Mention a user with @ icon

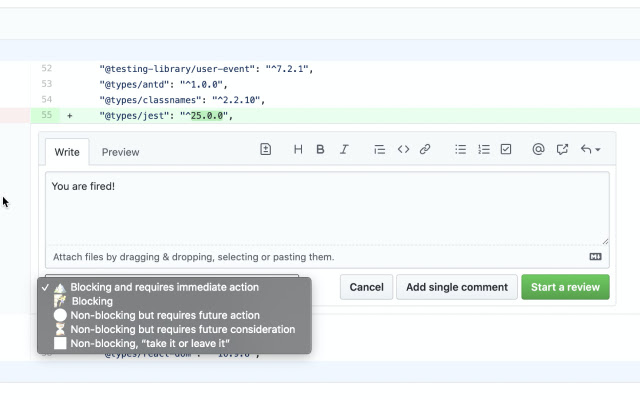pos(538,150)
